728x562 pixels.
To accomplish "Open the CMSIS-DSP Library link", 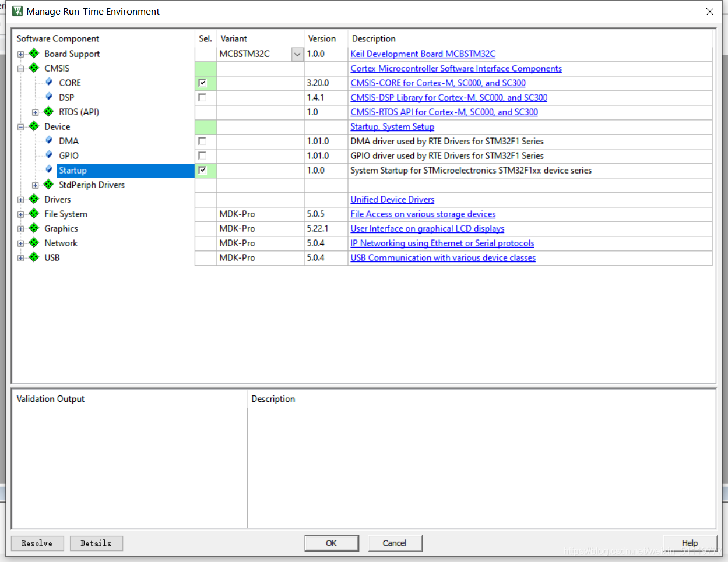I will [x=449, y=97].
